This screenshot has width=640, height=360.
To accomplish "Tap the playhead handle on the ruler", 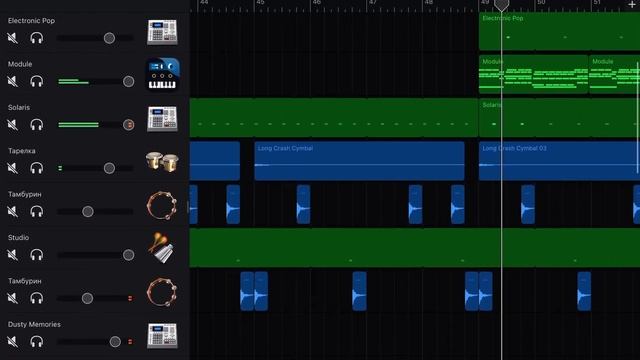I will click(502, 5).
